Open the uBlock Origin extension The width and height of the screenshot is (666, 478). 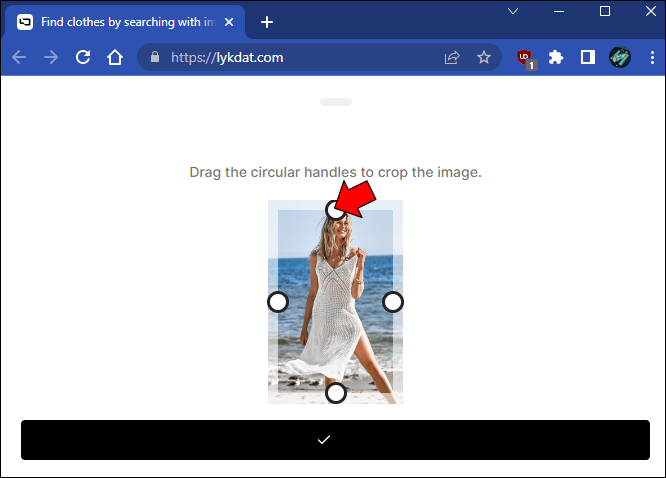click(x=527, y=59)
